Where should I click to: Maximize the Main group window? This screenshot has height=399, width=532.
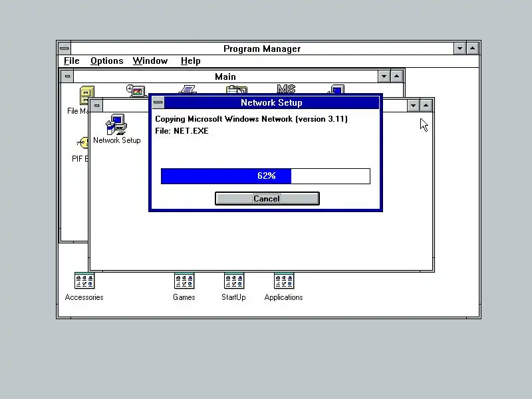pyautogui.click(x=396, y=76)
